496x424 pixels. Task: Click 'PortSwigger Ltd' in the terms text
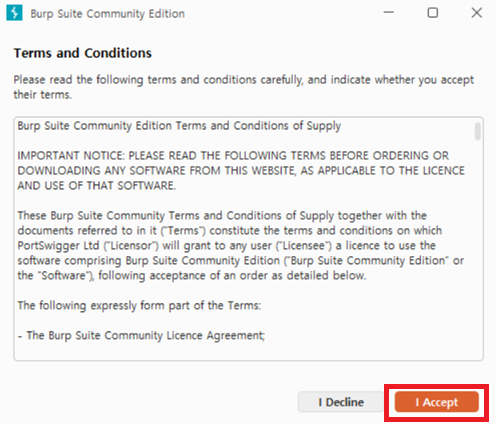[58, 246]
